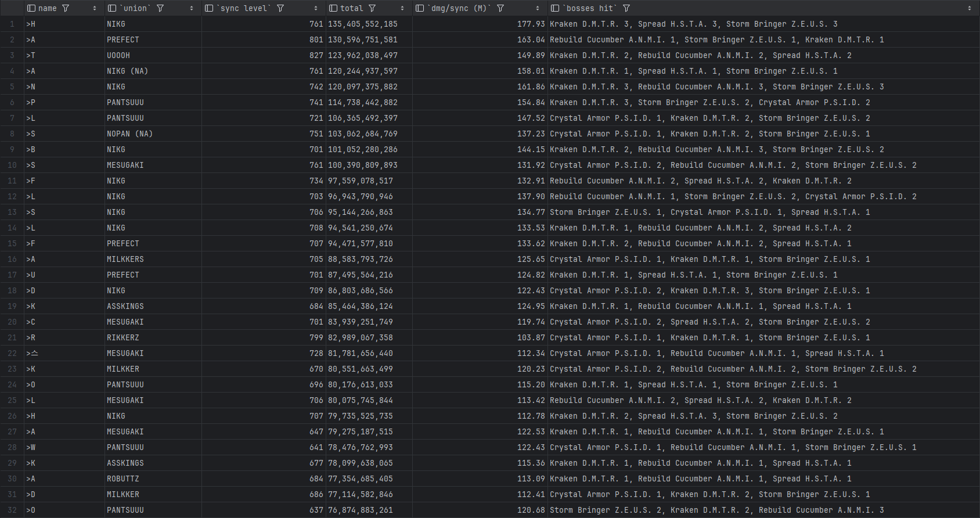The image size is (980, 518).
Task: Click the dmg/sync value 137.23
Action: coord(531,134)
